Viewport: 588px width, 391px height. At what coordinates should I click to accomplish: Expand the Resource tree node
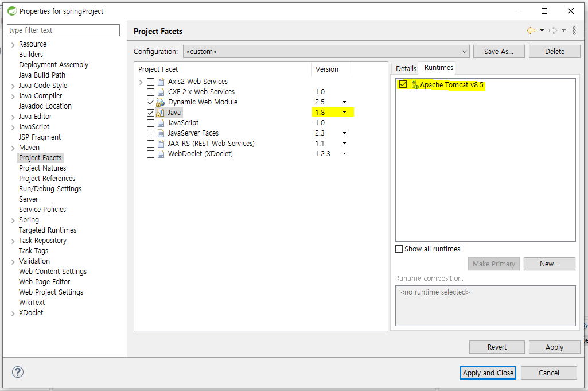[13, 45]
